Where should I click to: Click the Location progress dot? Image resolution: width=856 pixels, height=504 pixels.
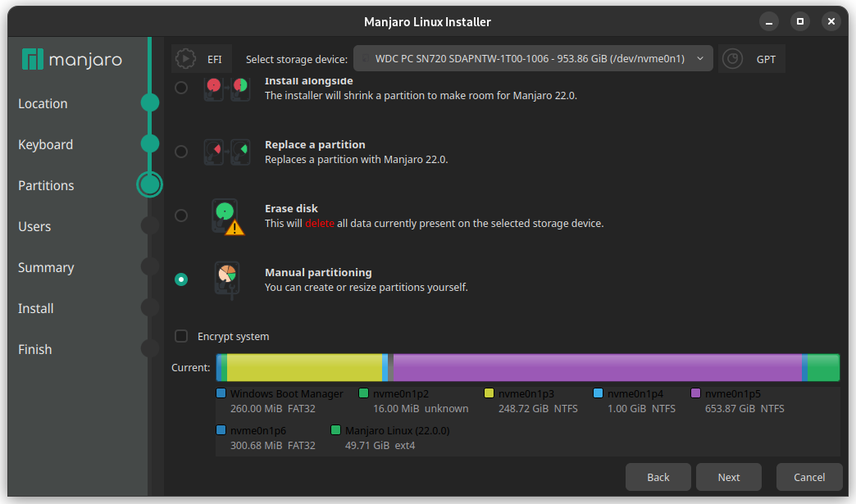click(149, 102)
